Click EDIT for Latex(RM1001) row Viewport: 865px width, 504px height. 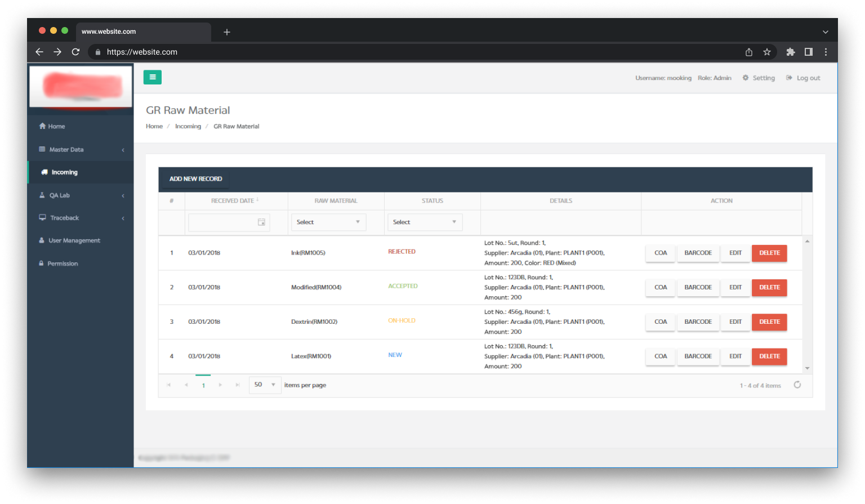735,356
